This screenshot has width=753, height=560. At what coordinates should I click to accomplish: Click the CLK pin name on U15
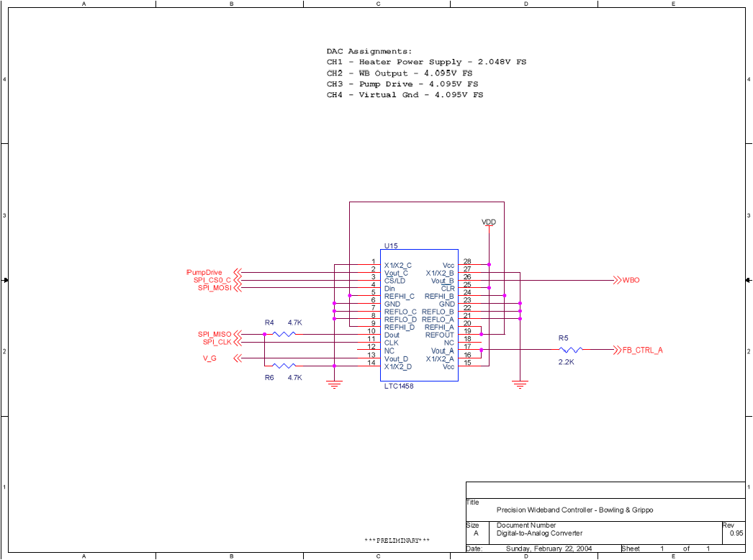click(392, 343)
